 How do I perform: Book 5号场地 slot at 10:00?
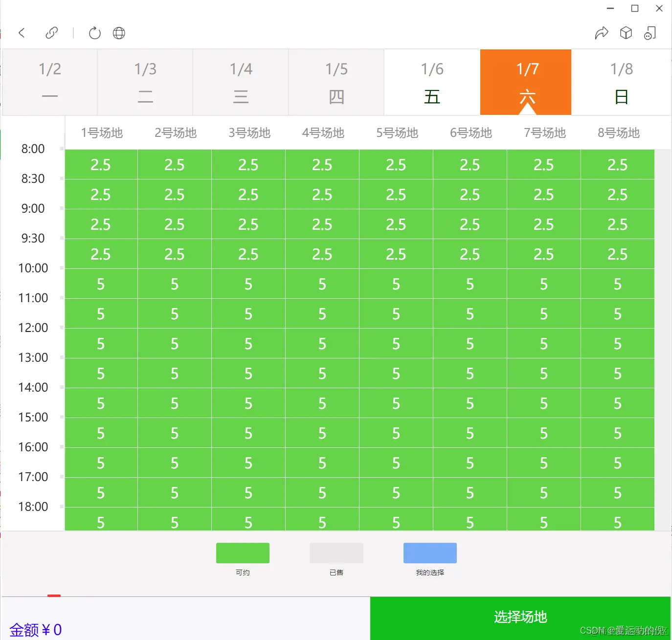click(396, 284)
